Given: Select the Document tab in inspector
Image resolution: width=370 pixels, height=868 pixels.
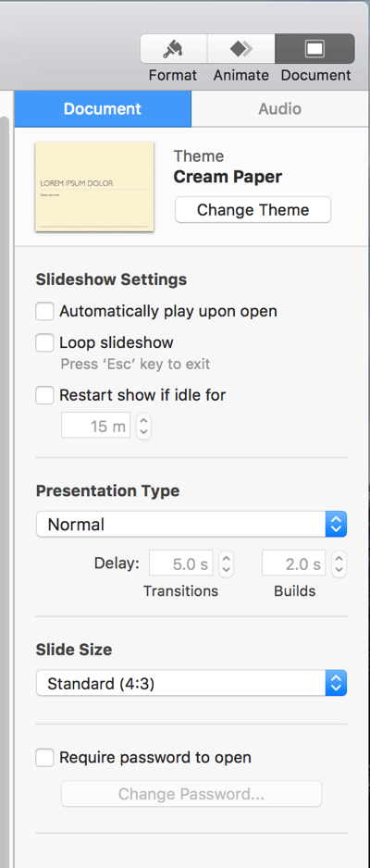Looking at the screenshot, I should [x=103, y=108].
